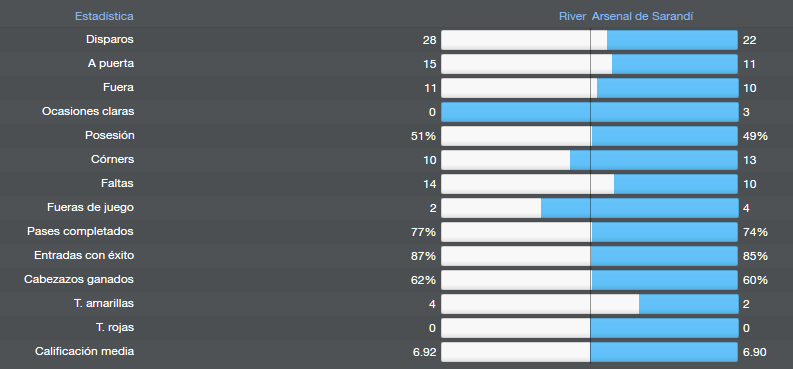This screenshot has width=793, height=369.
Task: Click the Arsenal 6.90 rating value
Action: point(755,352)
